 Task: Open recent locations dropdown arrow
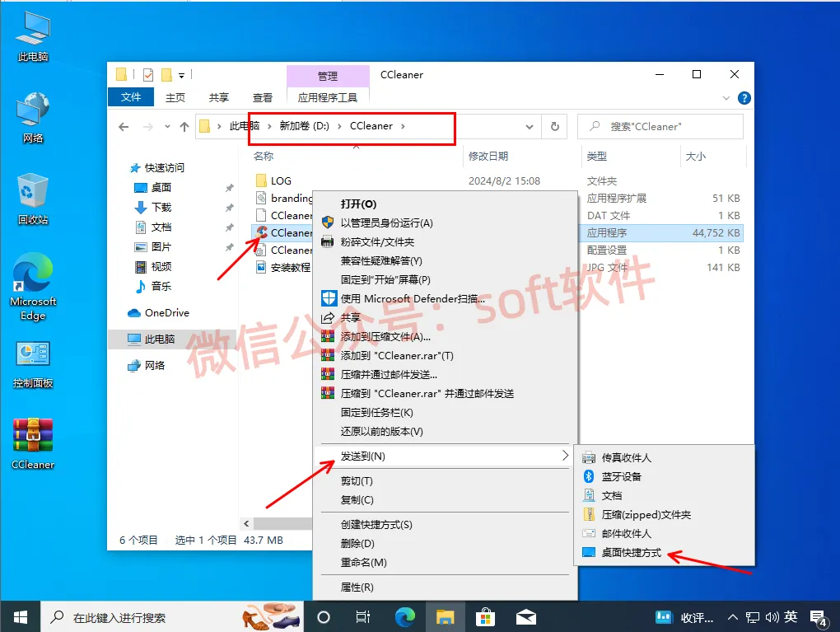pos(168,127)
